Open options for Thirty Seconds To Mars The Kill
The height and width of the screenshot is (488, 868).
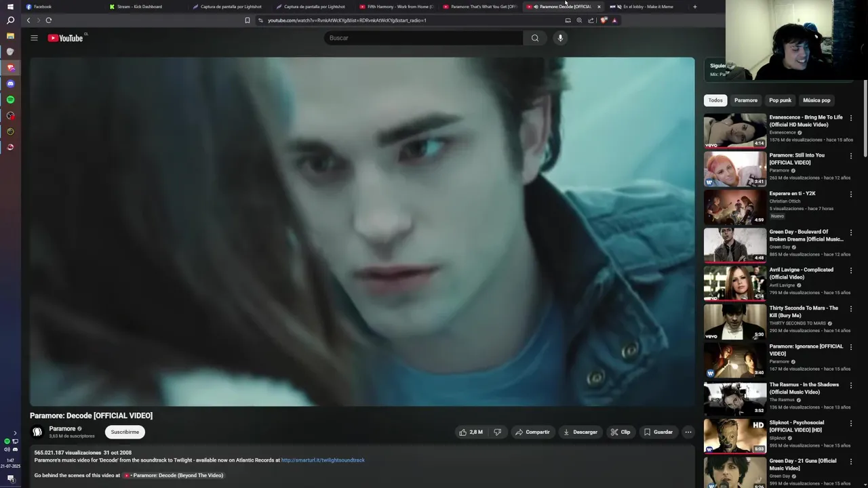(x=851, y=309)
